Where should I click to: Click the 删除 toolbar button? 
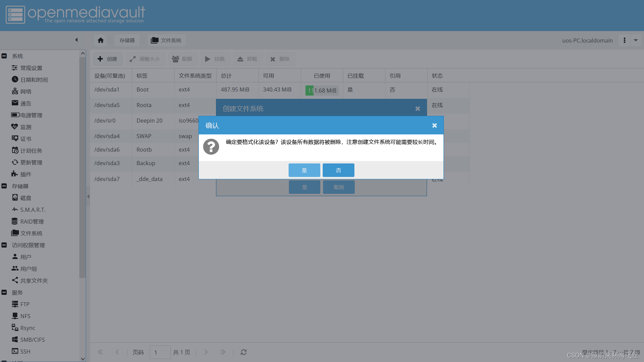280,59
